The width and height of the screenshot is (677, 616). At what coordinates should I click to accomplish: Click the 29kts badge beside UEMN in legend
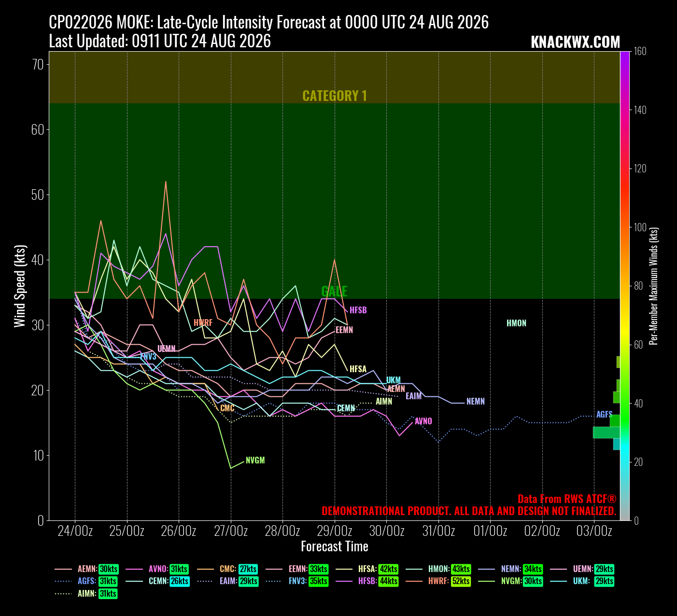click(x=605, y=569)
